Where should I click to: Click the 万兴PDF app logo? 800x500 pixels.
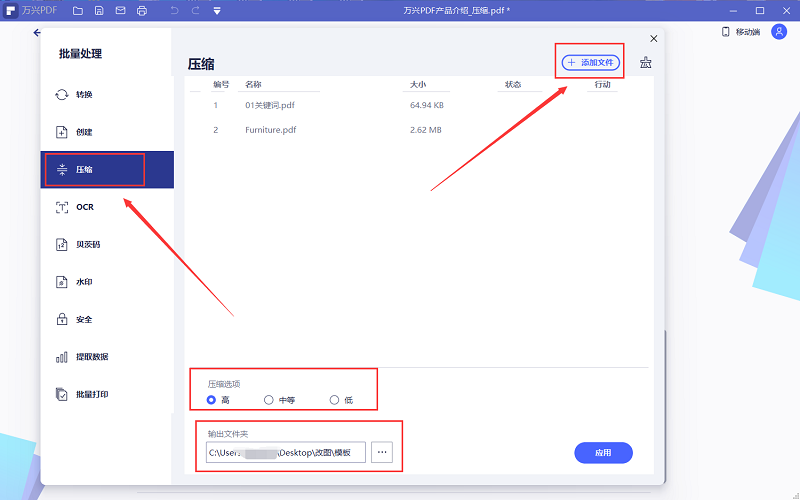10,10
